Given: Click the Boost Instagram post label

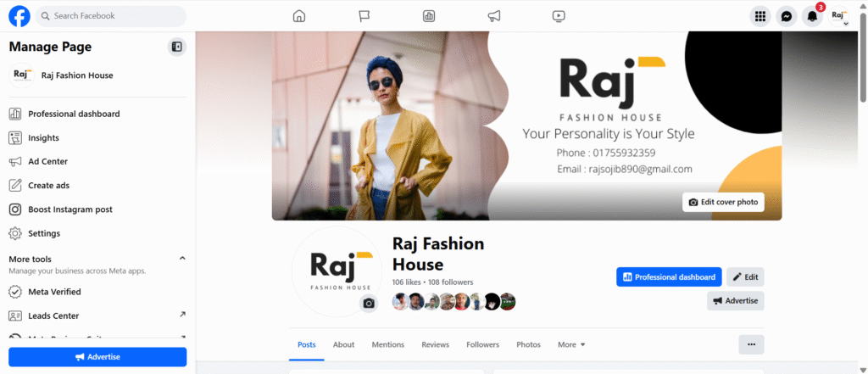Looking at the screenshot, I should pos(70,209).
